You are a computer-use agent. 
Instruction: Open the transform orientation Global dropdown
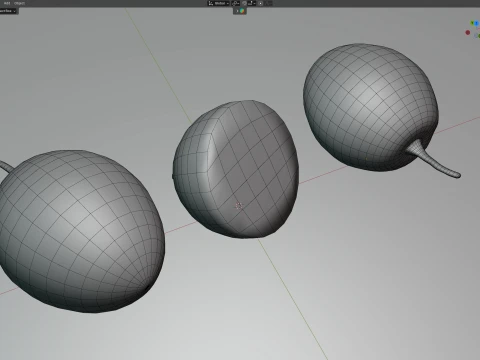coord(219,3)
